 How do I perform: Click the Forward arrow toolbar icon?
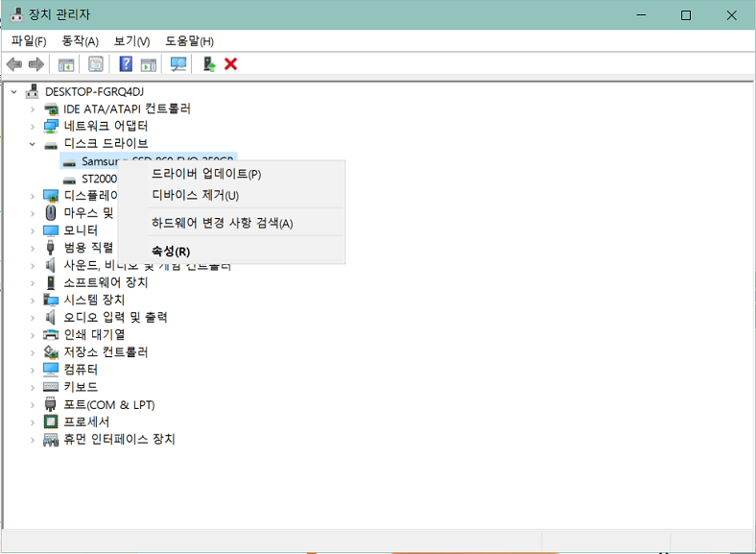click(36, 64)
